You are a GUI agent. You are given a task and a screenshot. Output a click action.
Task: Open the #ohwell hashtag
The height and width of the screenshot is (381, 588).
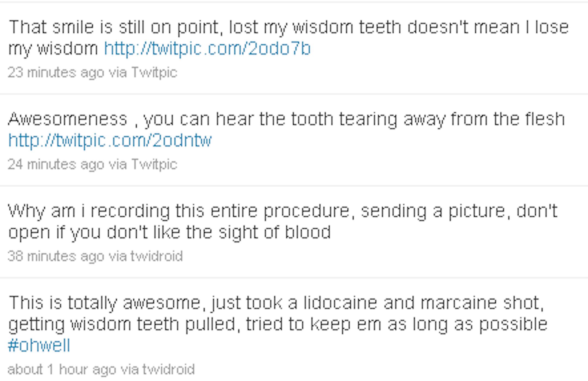pos(39,346)
